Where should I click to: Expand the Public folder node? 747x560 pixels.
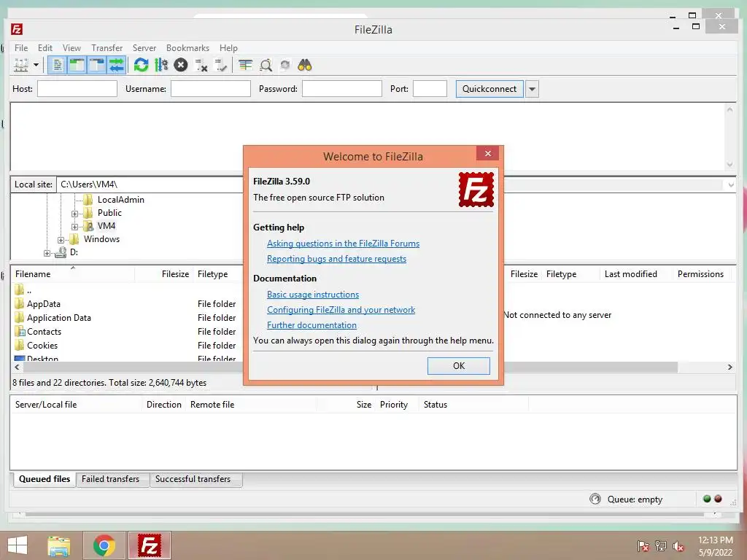coord(74,214)
